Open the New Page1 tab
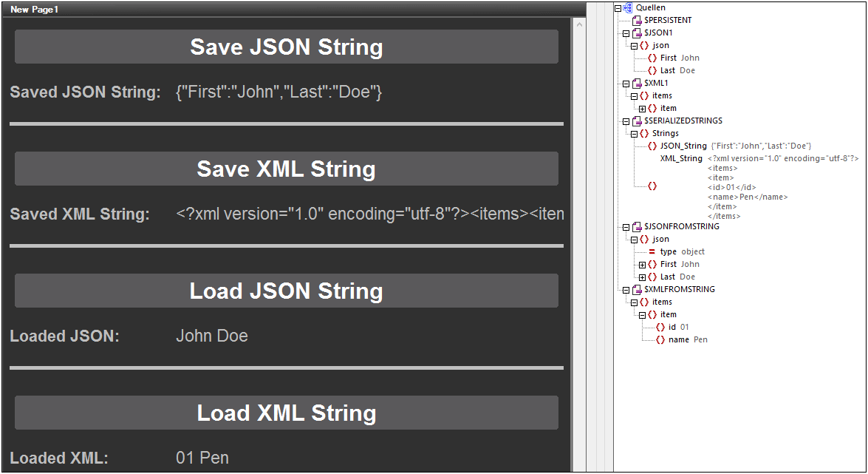Screen dimensions: 868x474 click(34, 10)
